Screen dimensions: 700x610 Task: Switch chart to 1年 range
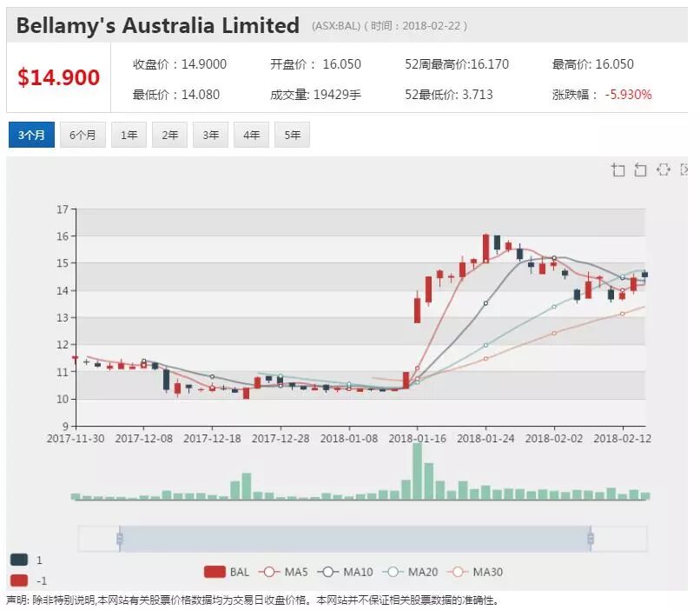click(129, 135)
